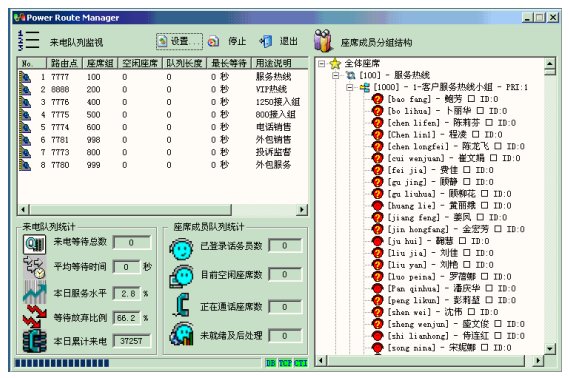
Task: Click the 本日服务水平 chart icon
Action: pyautogui.click(x=35, y=292)
